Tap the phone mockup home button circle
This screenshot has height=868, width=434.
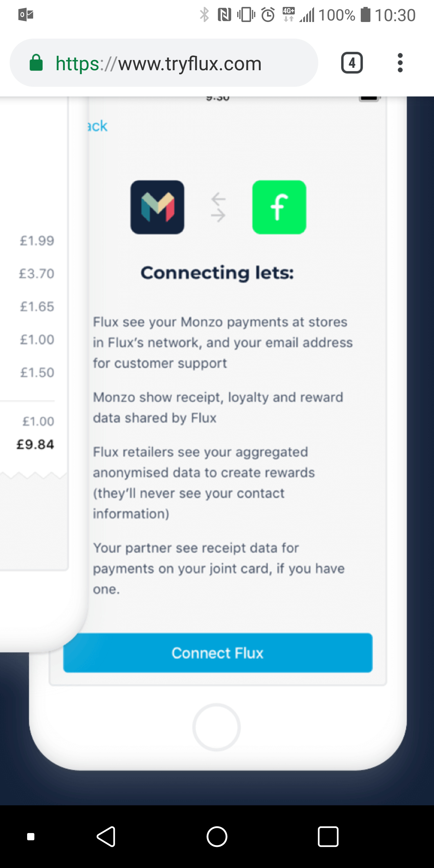[216, 727]
